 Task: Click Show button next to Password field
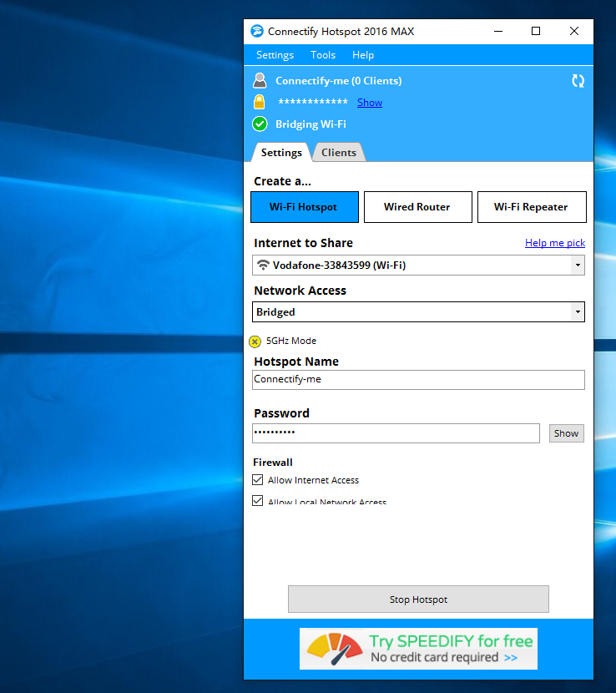coord(567,433)
